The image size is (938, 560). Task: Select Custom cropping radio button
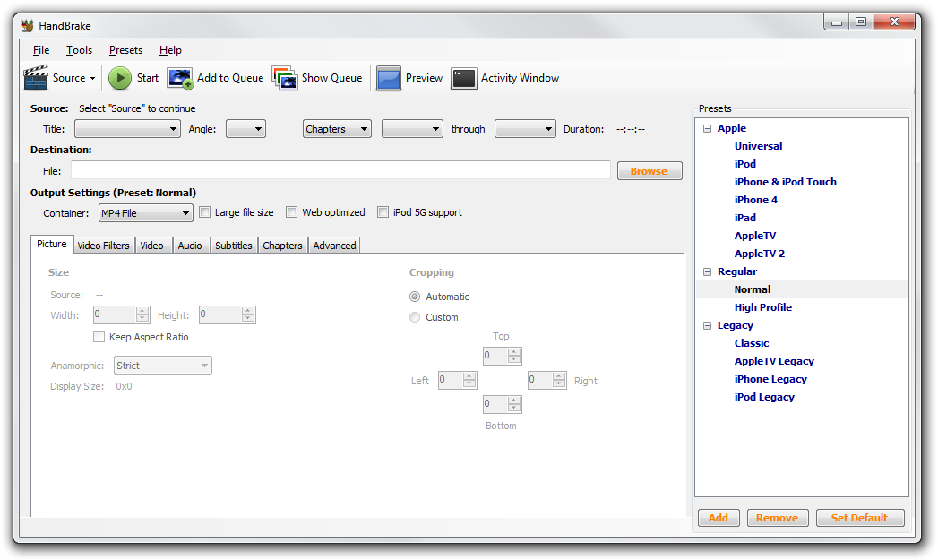pyautogui.click(x=415, y=317)
